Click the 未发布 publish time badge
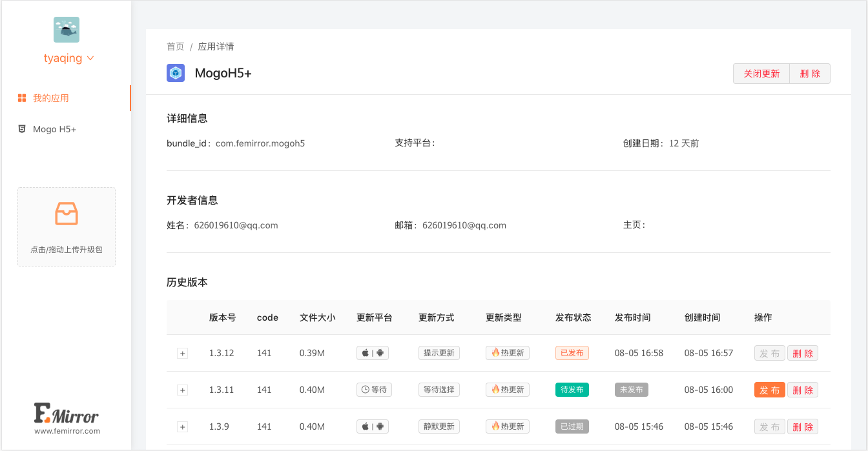This screenshot has width=868, height=451. (x=632, y=390)
